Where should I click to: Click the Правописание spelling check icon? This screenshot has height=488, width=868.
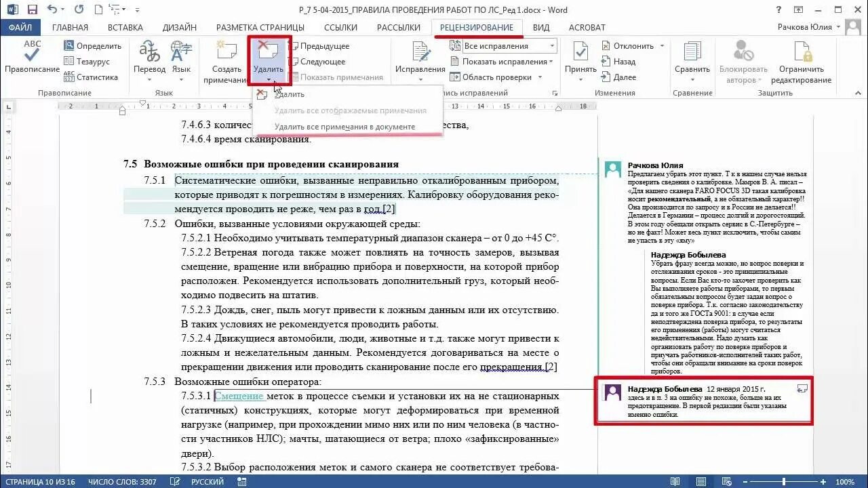tap(31, 52)
